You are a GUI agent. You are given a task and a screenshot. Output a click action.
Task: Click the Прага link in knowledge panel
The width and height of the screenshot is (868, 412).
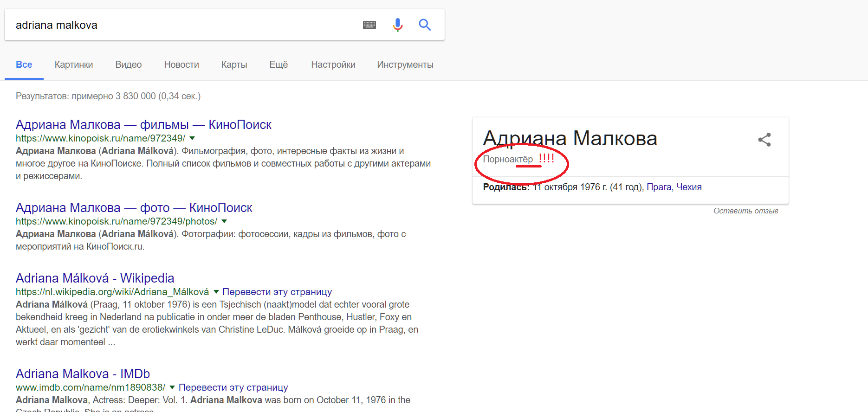pos(659,187)
